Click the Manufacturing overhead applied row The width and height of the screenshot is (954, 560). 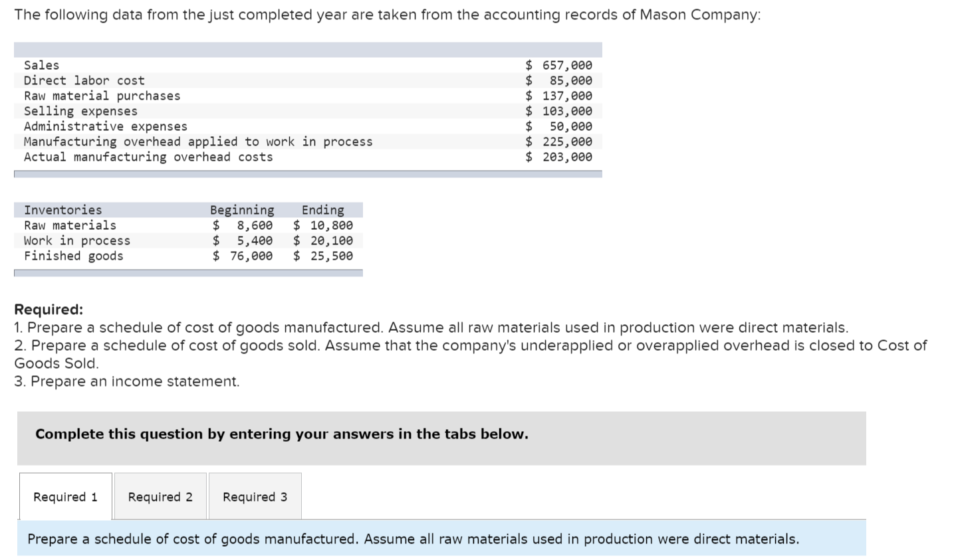197,141
